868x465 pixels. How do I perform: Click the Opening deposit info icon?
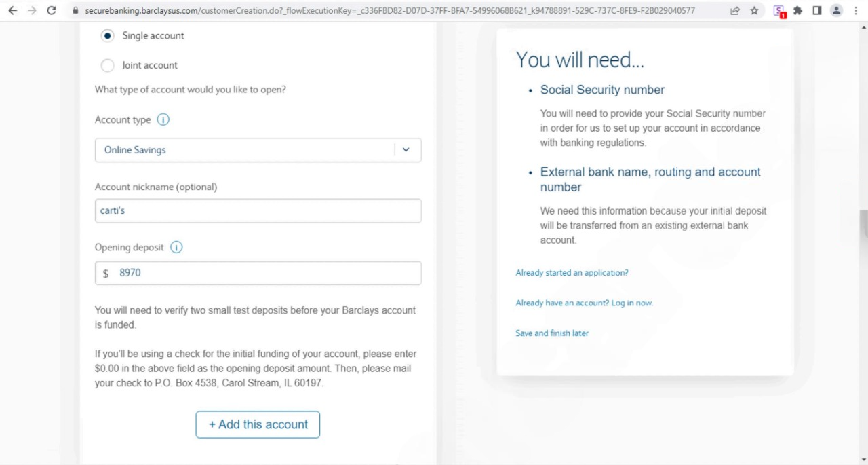tap(176, 248)
